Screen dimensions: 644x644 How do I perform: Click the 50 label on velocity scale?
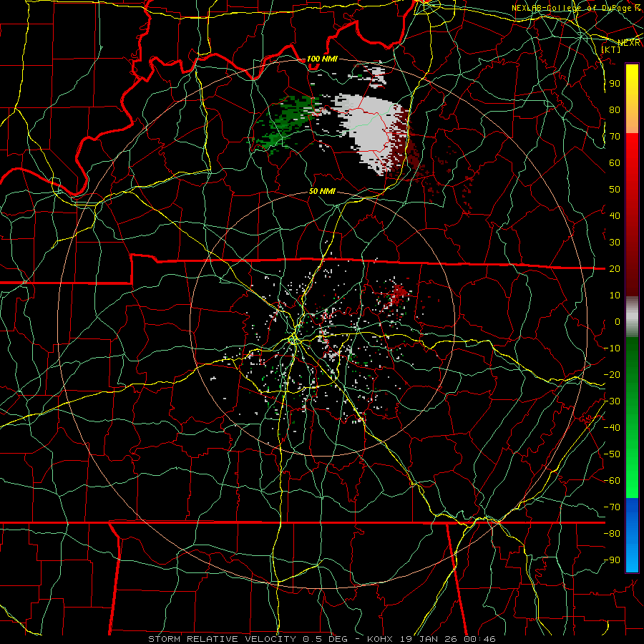[x=615, y=190]
